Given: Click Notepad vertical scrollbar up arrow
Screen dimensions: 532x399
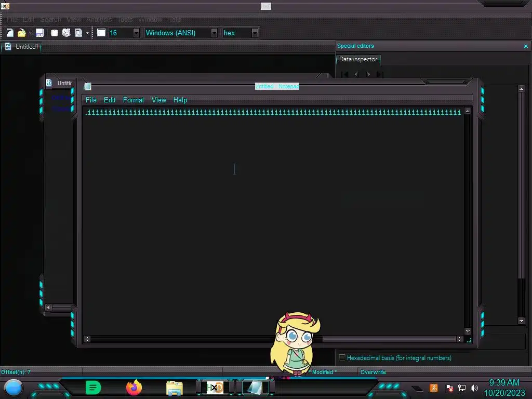Looking at the screenshot, I should (x=468, y=111).
